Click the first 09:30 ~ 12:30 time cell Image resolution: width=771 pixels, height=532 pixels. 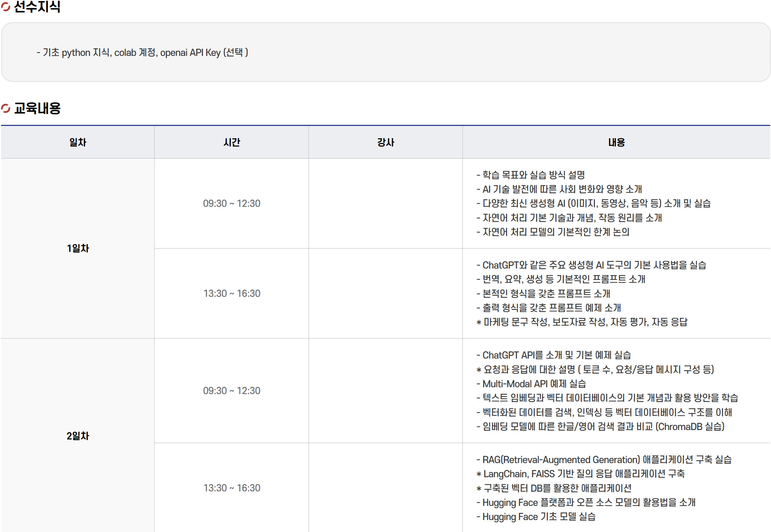pyautogui.click(x=232, y=203)
